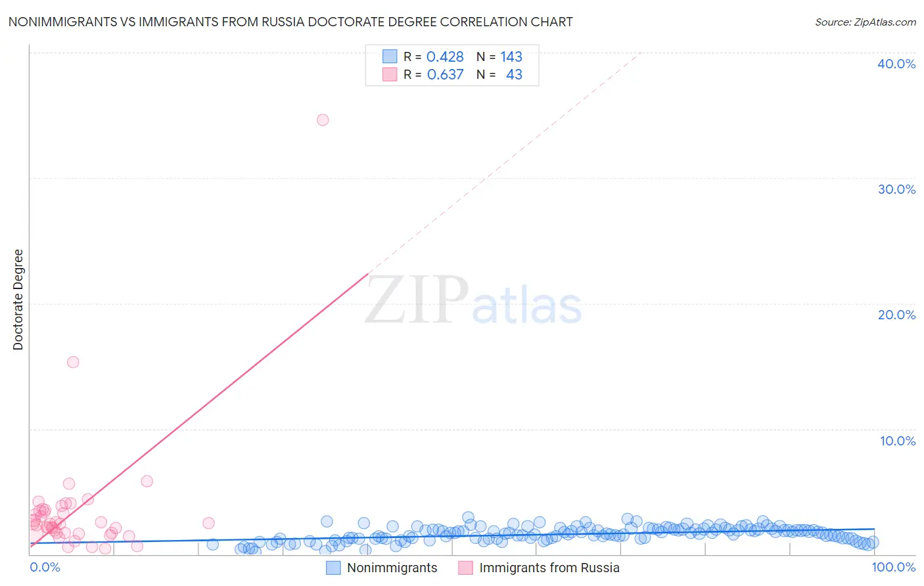Click the pink Immigrants from Russia legend swatch
Image resolution: width=924 pixels, height=586 pixels.
point(466,568)
